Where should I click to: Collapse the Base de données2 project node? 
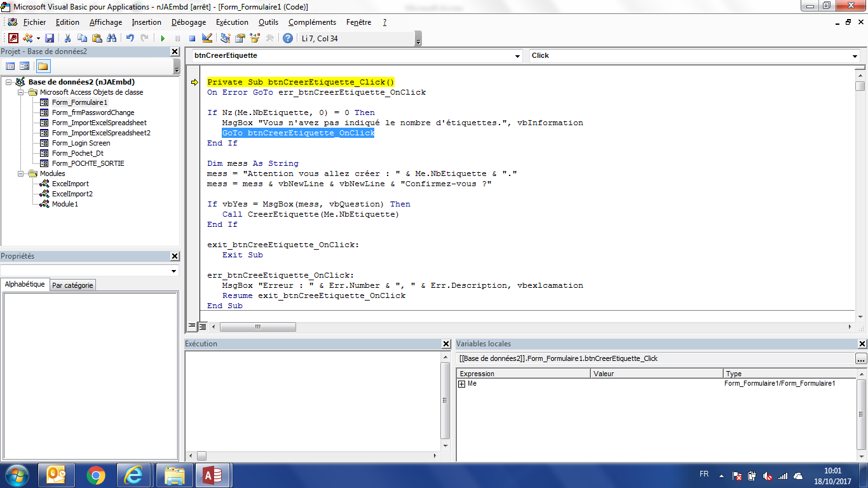click(x=9, y=82)
